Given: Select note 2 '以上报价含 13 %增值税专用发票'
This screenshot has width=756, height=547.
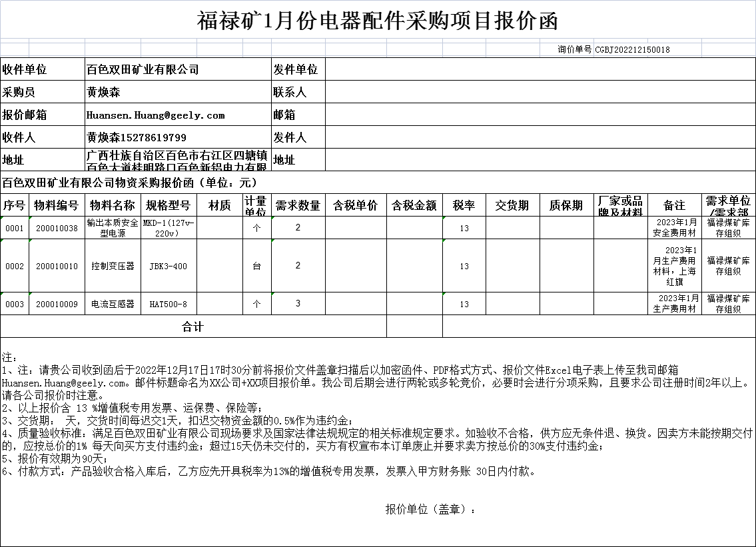Looking at the screenshot, I should point(132,408).
